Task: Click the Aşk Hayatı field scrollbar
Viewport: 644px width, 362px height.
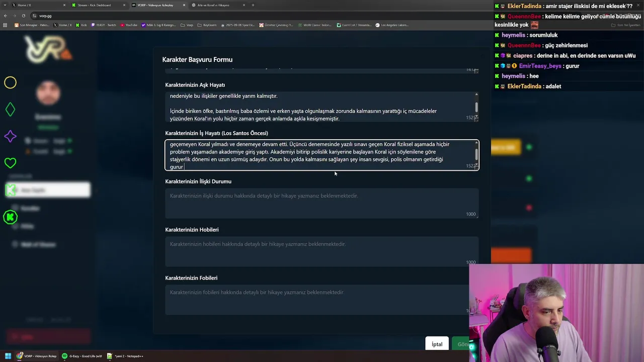Action: 476,107
